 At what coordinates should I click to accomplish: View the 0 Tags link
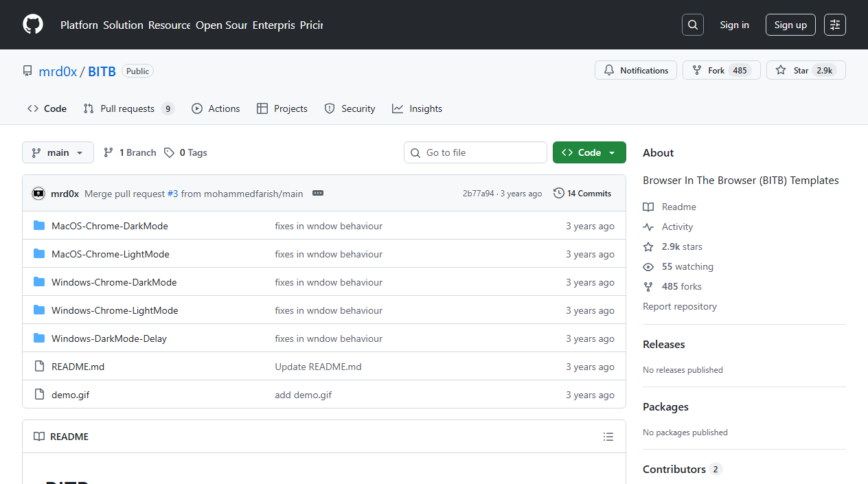[x=185, y=152]
